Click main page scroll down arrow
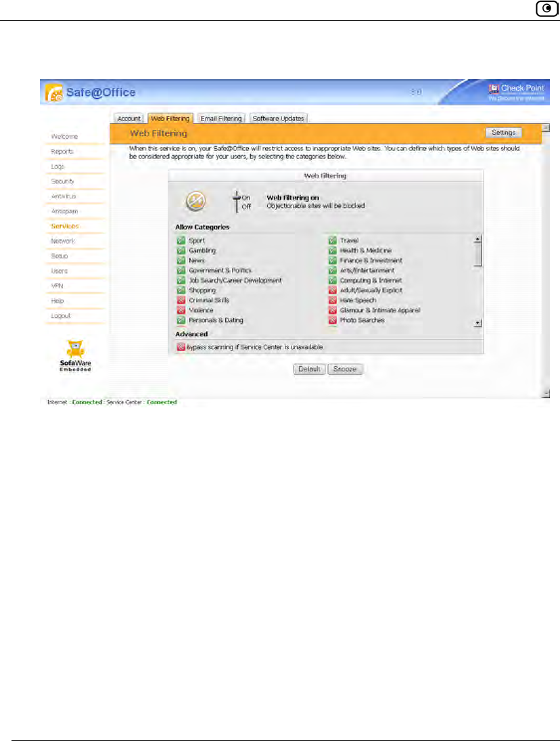The image size is (560, 741). coord(546,393)
